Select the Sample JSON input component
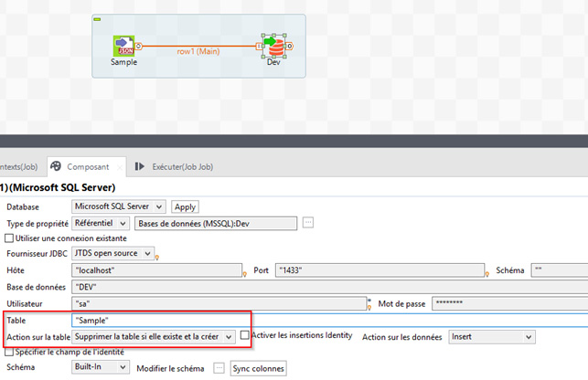The height and width of the screenshot is (380, 588). [x=123, y=46]
